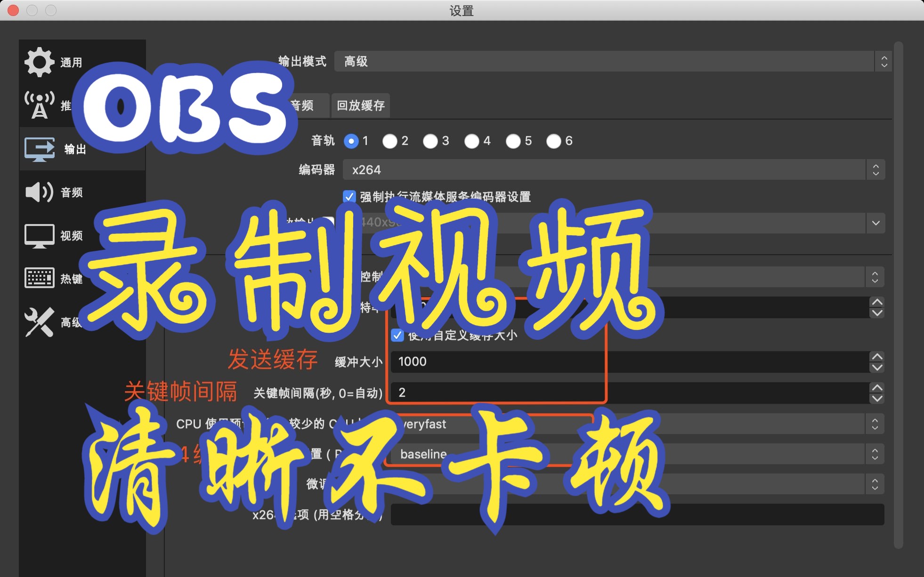
Task: Select audio track 4 radio button
Action: [x=472, y=141]
